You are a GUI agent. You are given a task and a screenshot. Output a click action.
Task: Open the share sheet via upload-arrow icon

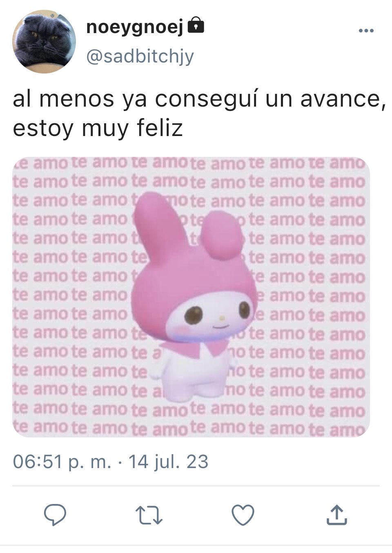pyautogui.click(x=337, y=515)
